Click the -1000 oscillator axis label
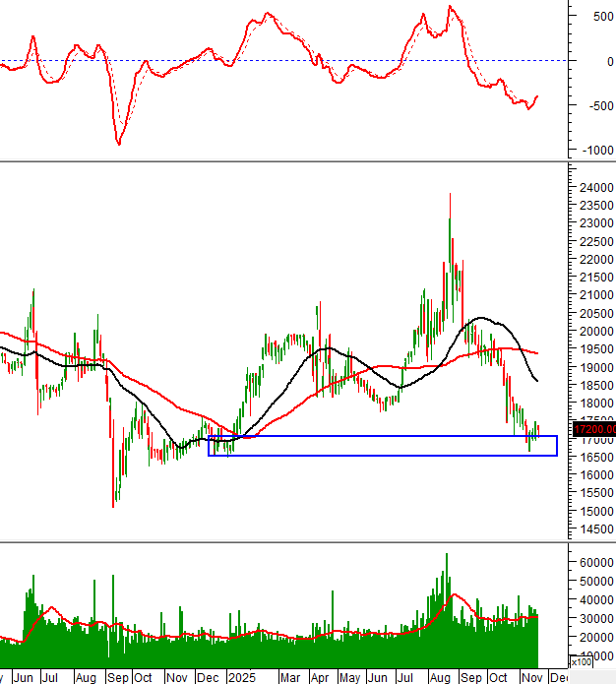 tap(593, 150)
